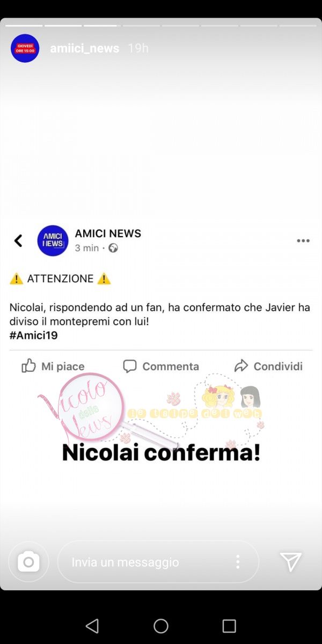Open the AMICI NEWS page avatar
Screen dimensions: 322x644
[x=53, y=240]
